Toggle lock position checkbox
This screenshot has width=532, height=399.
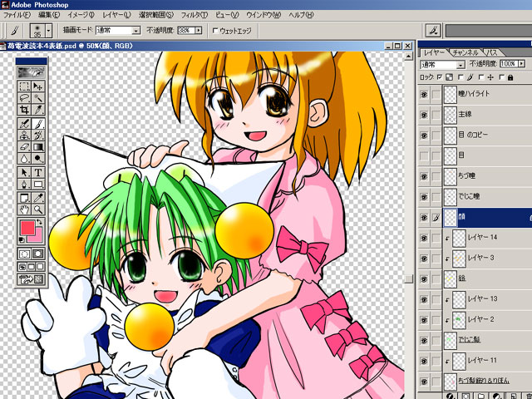481,77
